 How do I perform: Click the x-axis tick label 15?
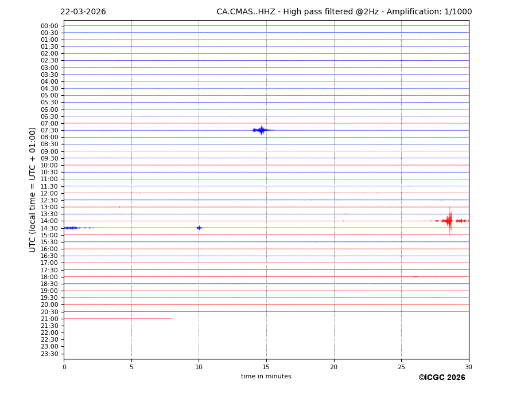click(266, 367)
